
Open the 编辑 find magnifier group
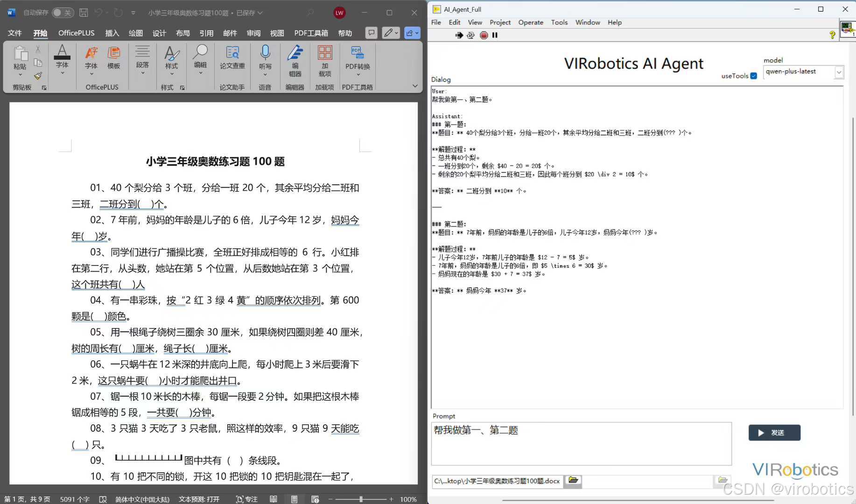pyautogui.click(x=200, y=60)
